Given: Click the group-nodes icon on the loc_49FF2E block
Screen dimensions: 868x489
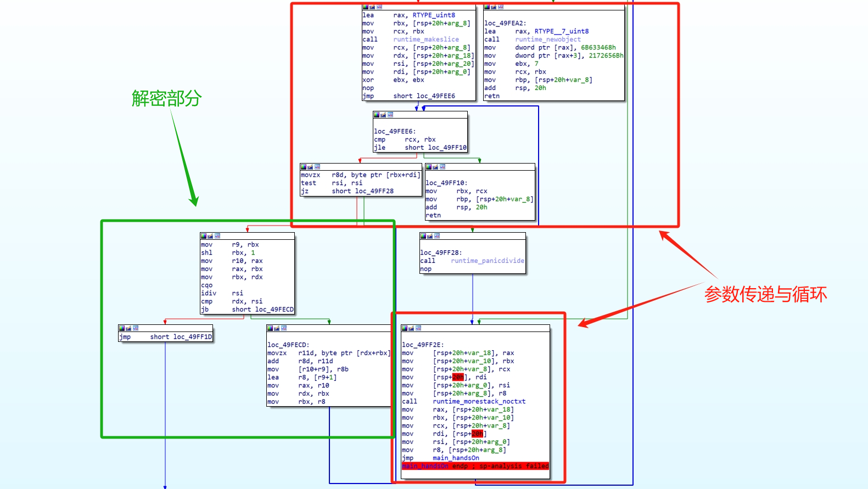Looking at the screenshot, I should coord(418,328).
